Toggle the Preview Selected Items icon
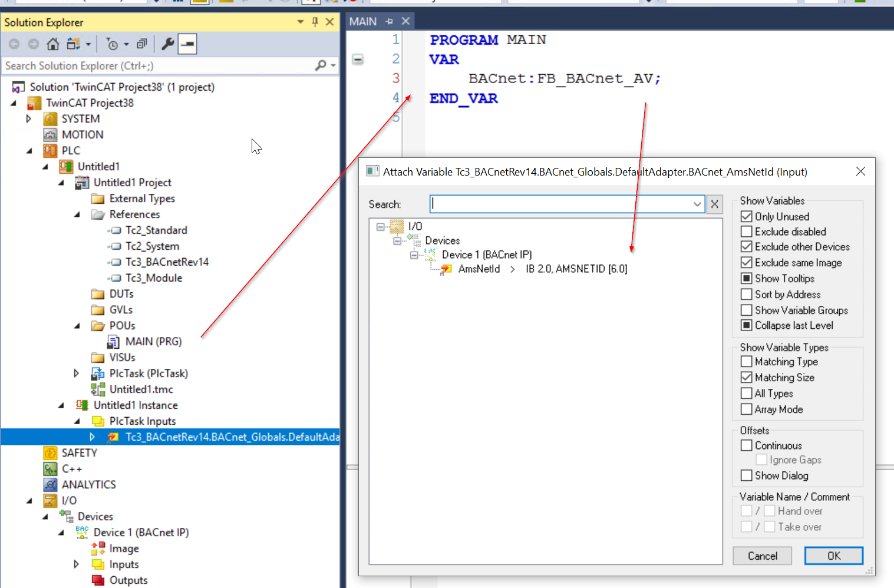 [x=187, y=44]
